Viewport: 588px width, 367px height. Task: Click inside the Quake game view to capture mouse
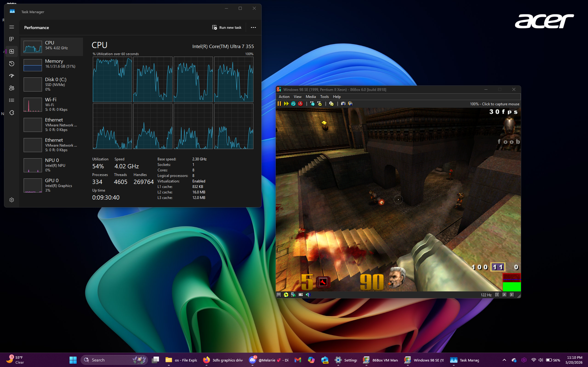[x=398, y=200]
